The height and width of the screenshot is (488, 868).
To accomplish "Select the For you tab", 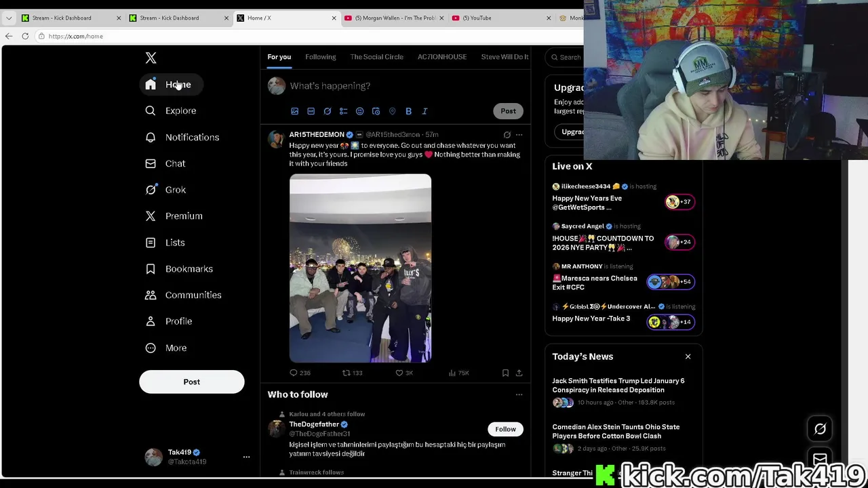I will click(279, 57).
